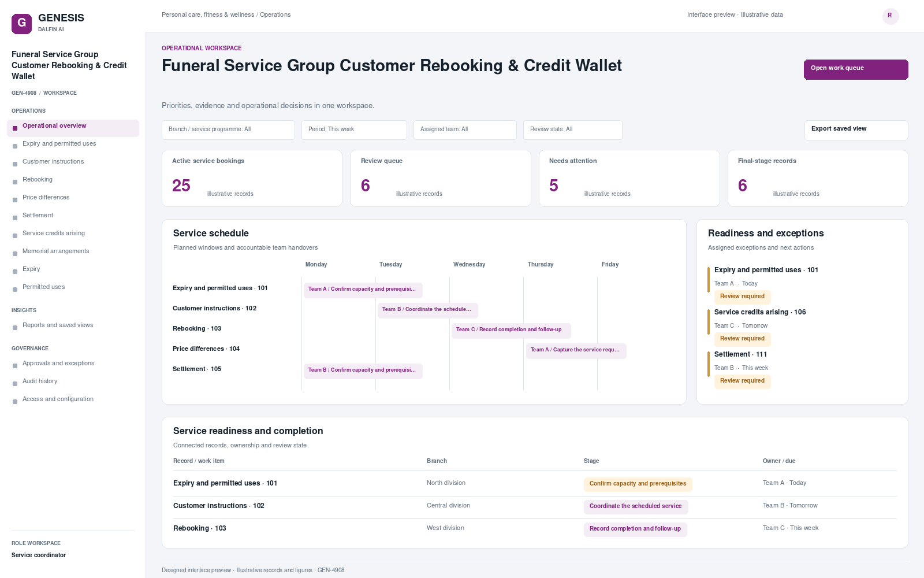Open the Needs attention card
924x578 pixels.
point(629,178)
